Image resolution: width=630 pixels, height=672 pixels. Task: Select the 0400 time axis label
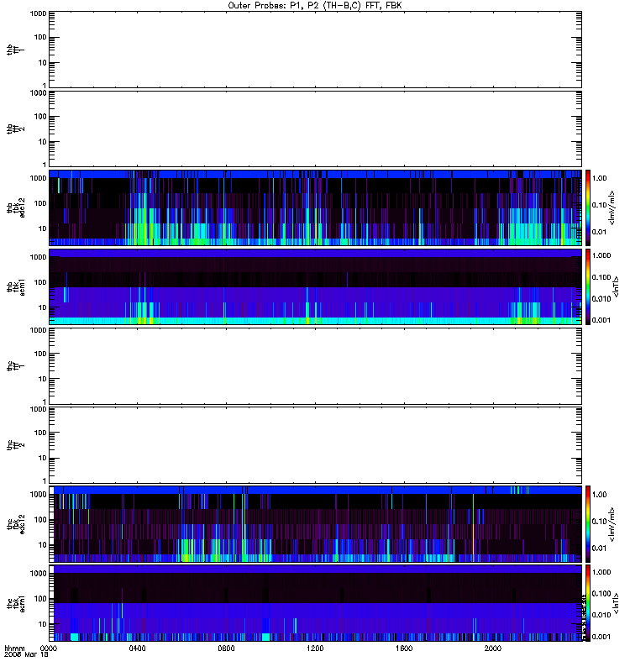pyautogui.click(x=137, y=648)
